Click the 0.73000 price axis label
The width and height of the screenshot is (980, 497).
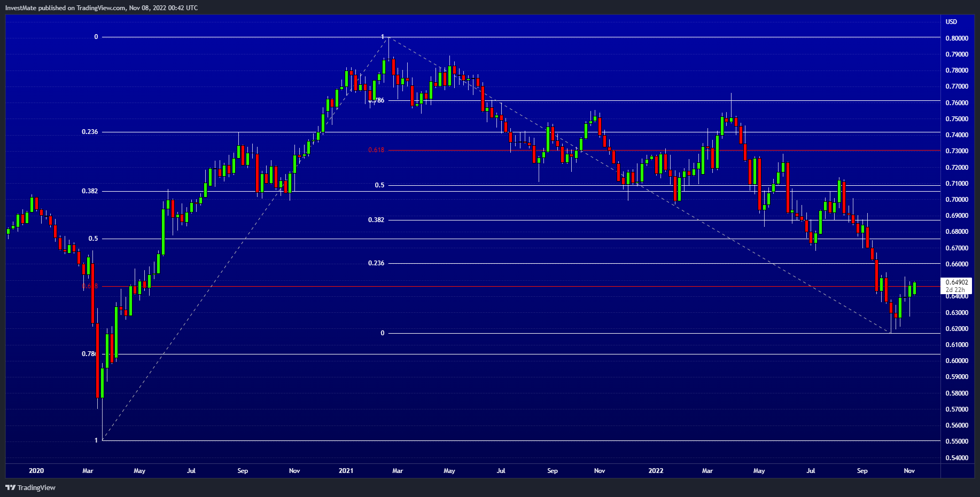(956, 151)
